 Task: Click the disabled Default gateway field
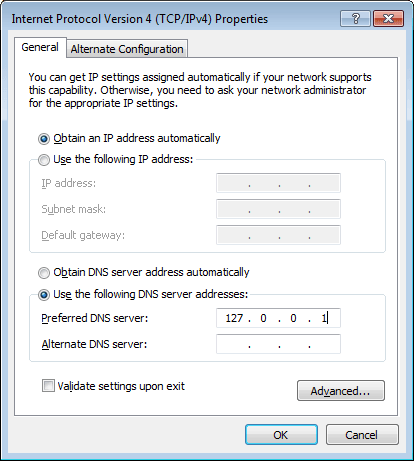coord(278,235)
